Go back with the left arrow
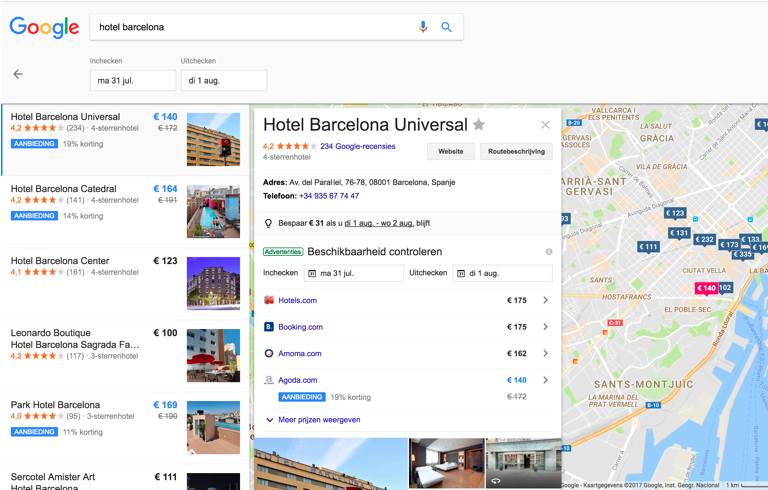The width and height of the screenshot is (768, 490). pos(18,74)
